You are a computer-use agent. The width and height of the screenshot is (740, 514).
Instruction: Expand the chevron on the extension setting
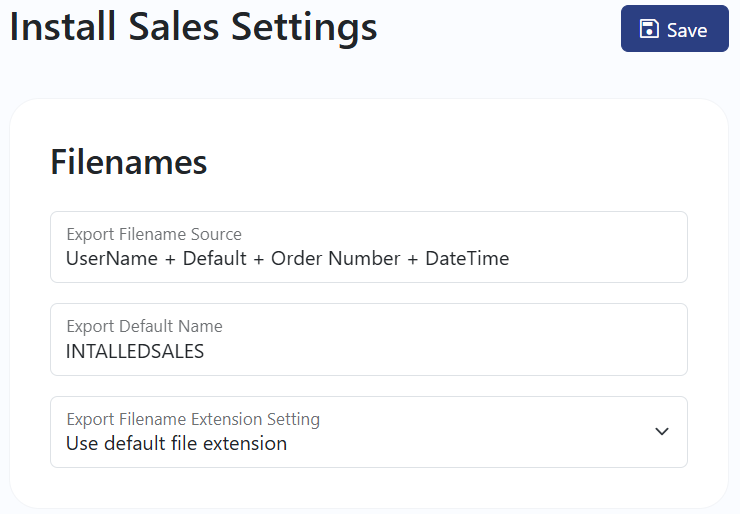662,431
